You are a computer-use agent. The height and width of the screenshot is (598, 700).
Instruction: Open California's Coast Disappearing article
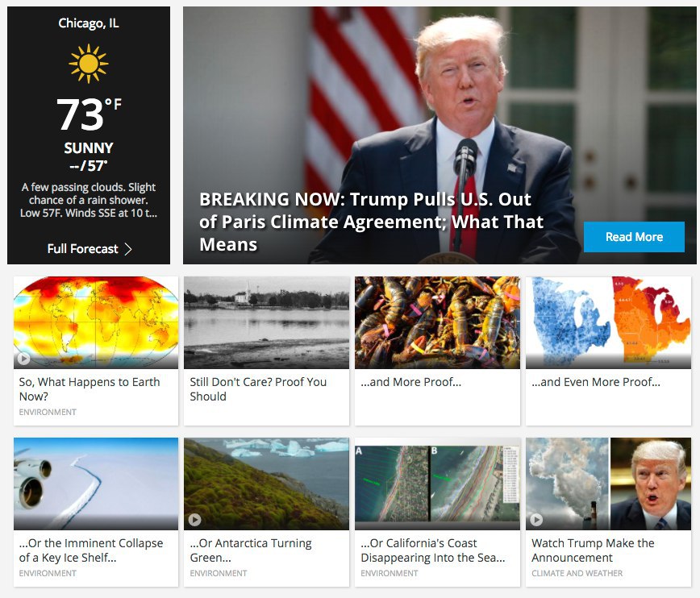pos(432,550)
